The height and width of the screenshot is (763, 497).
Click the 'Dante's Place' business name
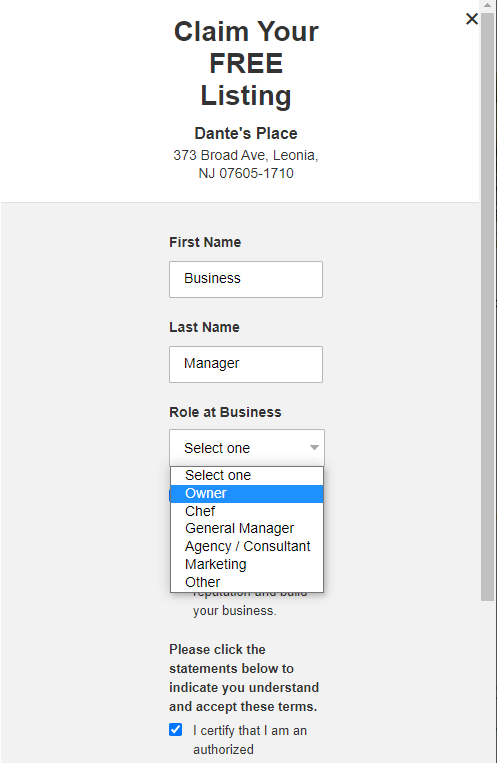coord(246,133)
